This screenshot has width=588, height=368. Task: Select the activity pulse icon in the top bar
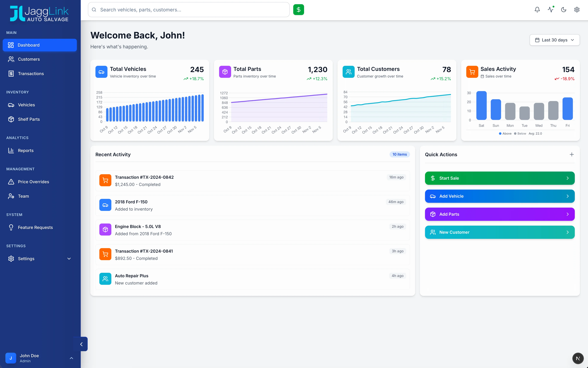[x=550, y=9]
